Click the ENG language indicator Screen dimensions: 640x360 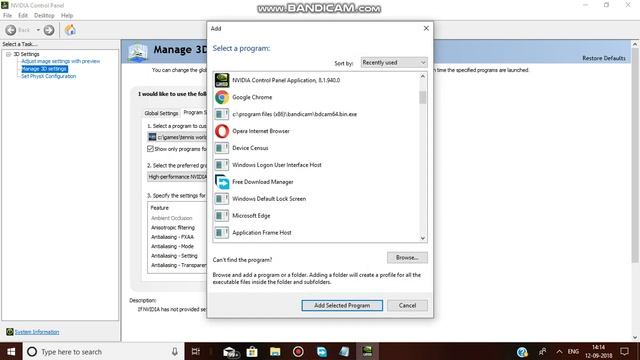click(x=573, y=351)
